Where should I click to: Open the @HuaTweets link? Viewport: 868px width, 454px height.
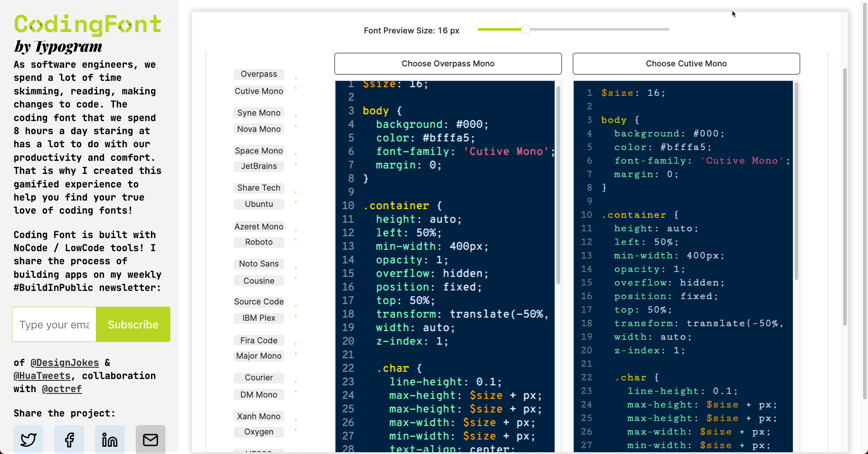point(42,376)
